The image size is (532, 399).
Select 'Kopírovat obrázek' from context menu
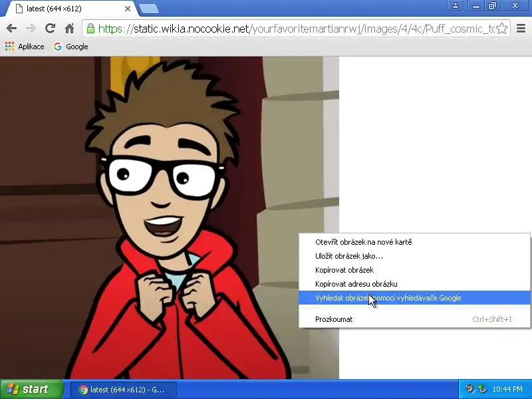(x=414, y=270)
